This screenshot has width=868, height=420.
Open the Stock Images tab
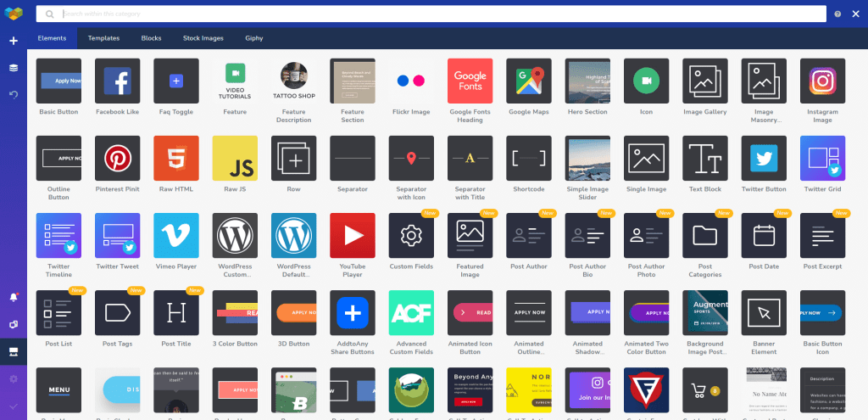click(x=203, y=38)
